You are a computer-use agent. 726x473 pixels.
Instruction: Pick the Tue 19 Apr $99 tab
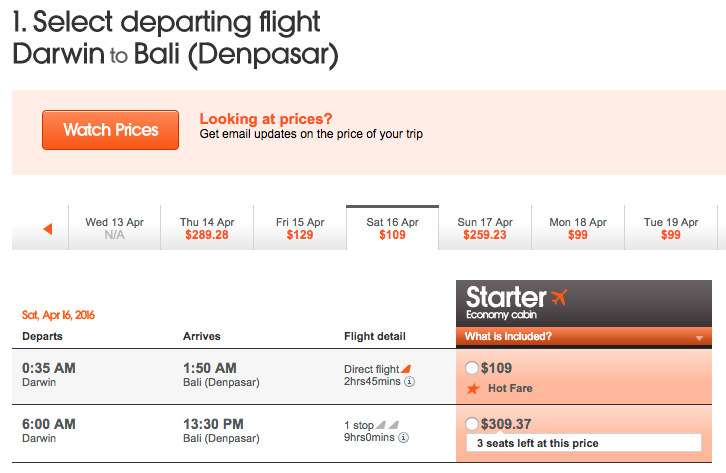[x=671, y=228]
